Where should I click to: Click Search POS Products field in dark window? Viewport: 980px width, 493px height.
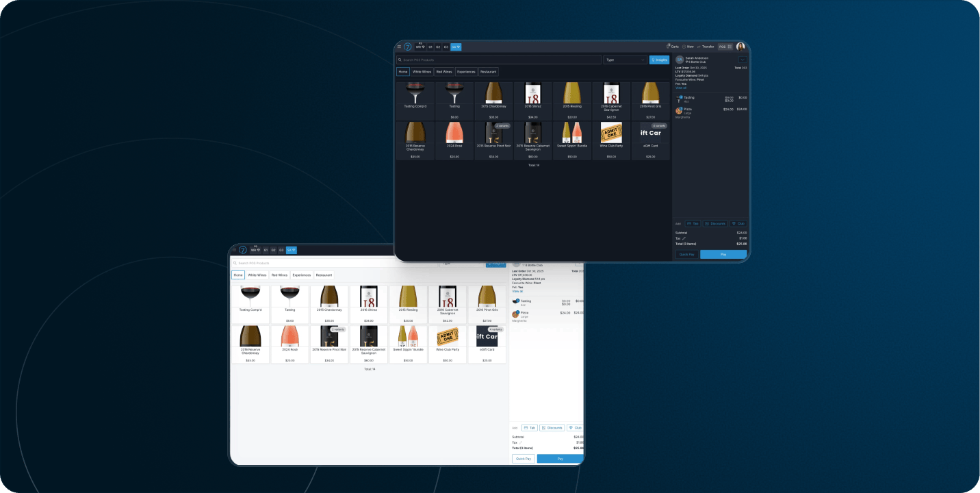tap(499, 60)
